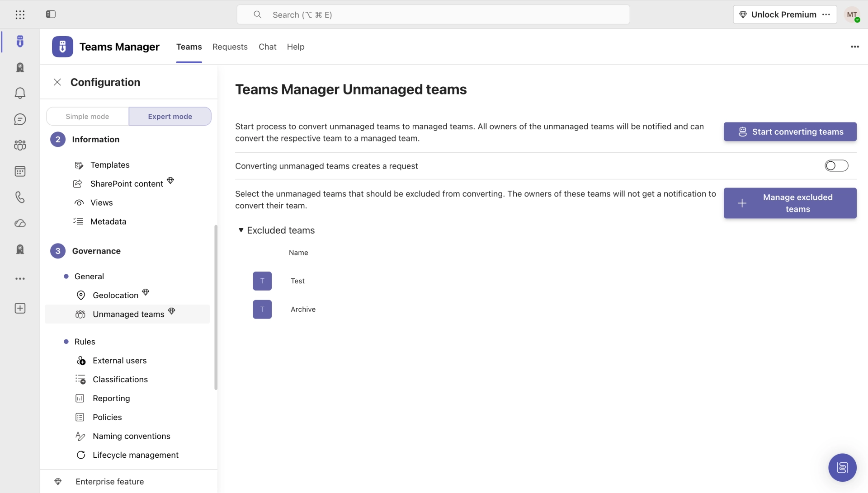
Task: Click the Search input field
Action: coord(433,14)
